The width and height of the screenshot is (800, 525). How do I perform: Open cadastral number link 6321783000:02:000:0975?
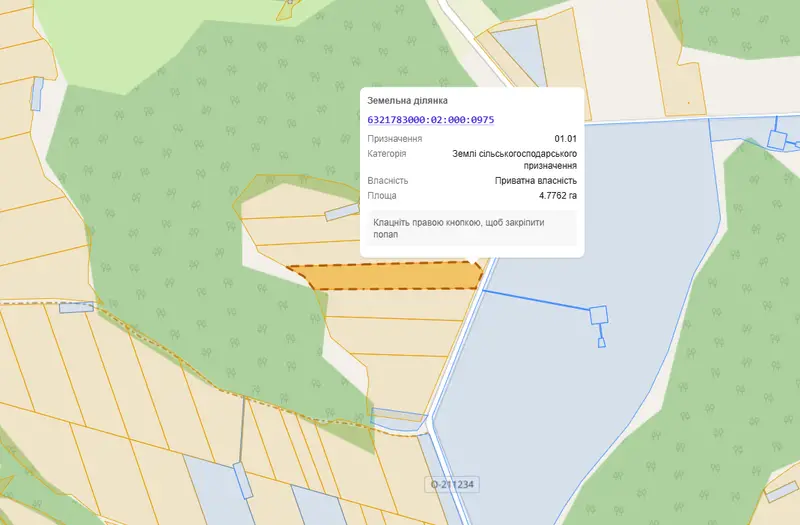click(431, 120)
